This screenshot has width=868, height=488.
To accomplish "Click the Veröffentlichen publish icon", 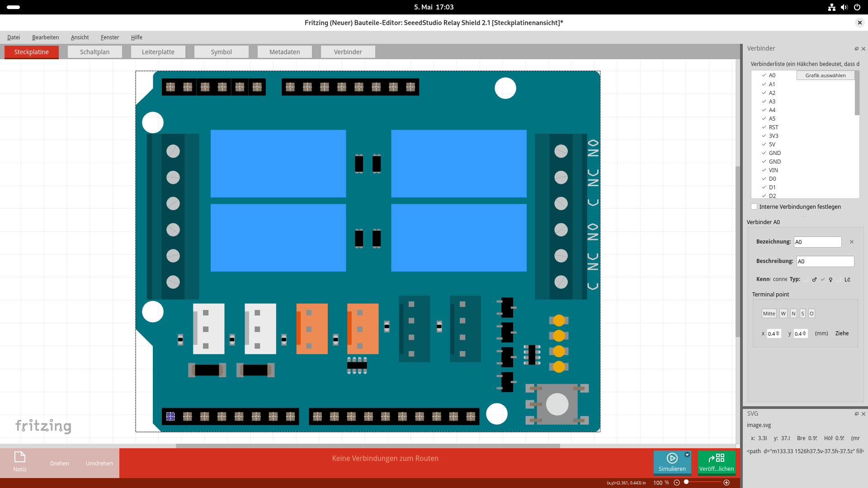I will click(x=717, y=458).
